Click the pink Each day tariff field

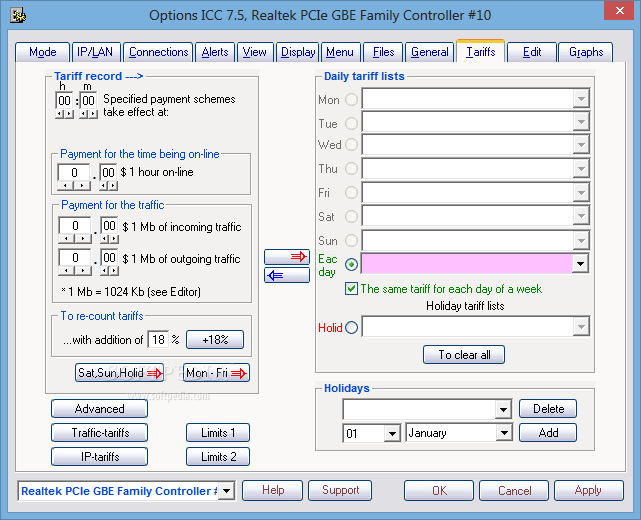467,264
